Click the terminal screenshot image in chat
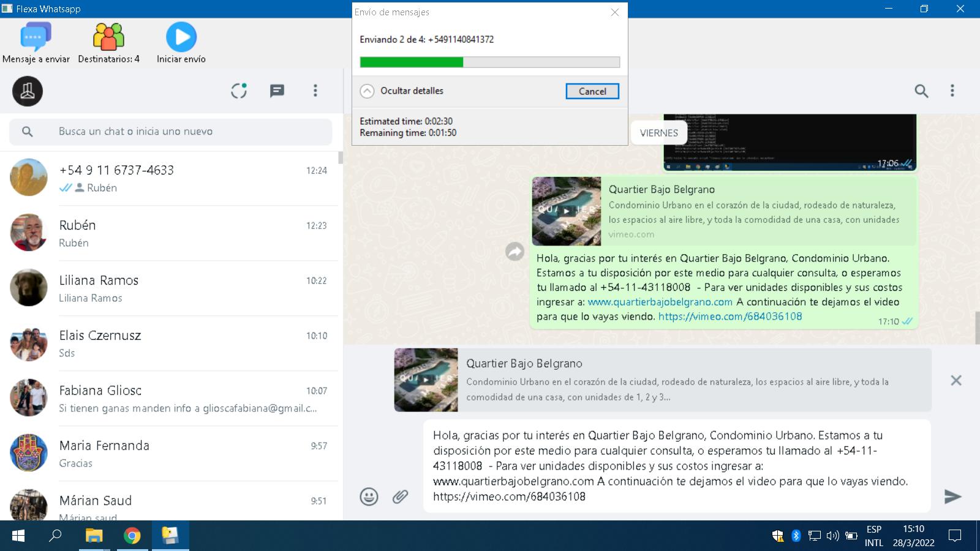The width and height of the screenshot is (980, 551). (790, 142)
